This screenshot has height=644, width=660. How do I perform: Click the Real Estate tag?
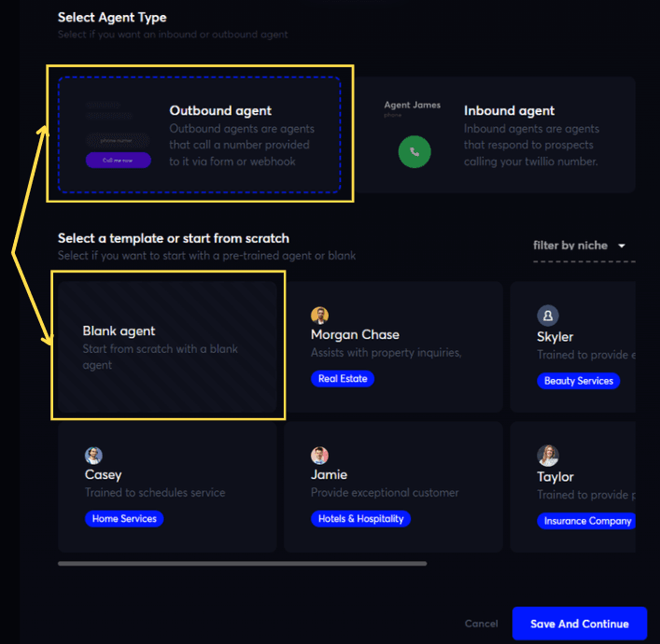[342, 379]
